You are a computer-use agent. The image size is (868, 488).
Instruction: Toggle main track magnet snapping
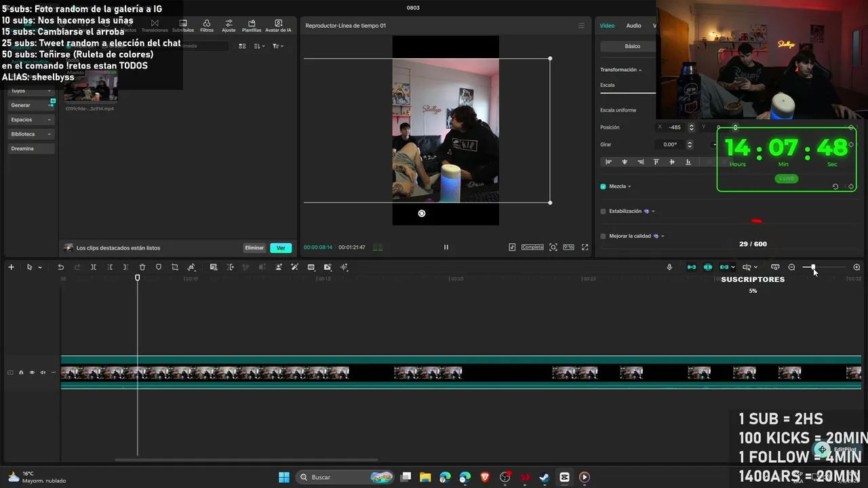692,267
